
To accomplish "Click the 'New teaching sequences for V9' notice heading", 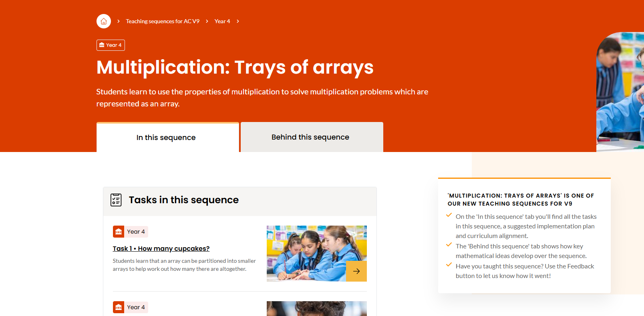I will pyautogui.click(x=521, y=200).
